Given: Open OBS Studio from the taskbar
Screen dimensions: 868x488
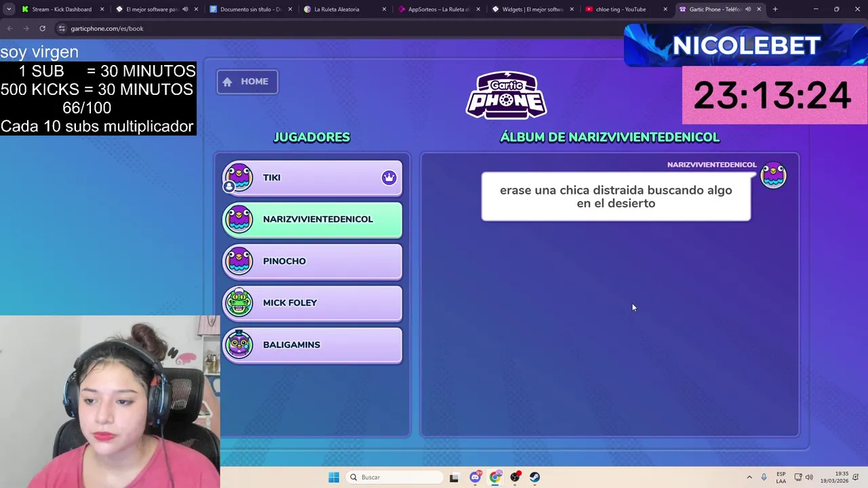Looking at the screenshot, I should [515, 477].
